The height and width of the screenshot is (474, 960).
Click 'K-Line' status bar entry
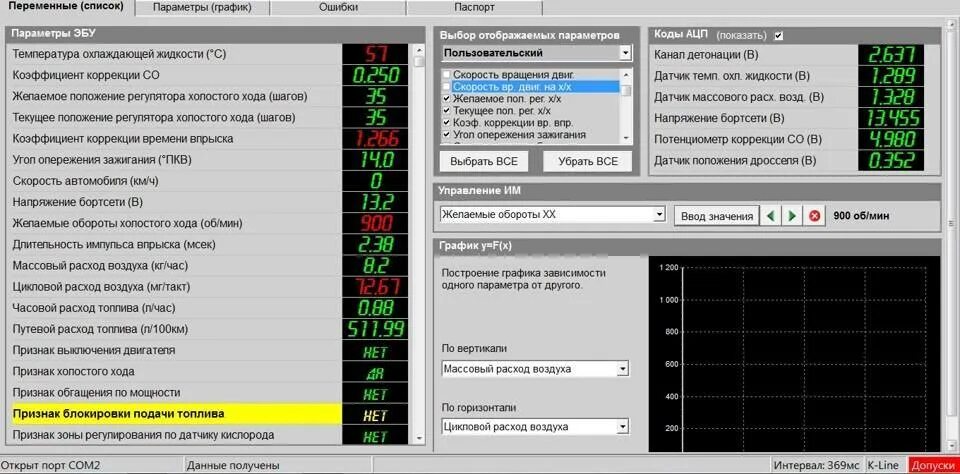[885, 466]
